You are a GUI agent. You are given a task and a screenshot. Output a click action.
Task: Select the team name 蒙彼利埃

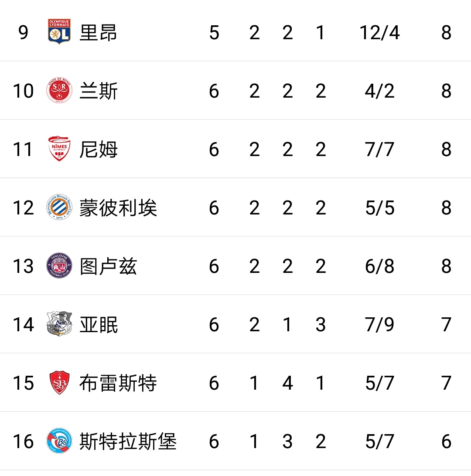118,208
